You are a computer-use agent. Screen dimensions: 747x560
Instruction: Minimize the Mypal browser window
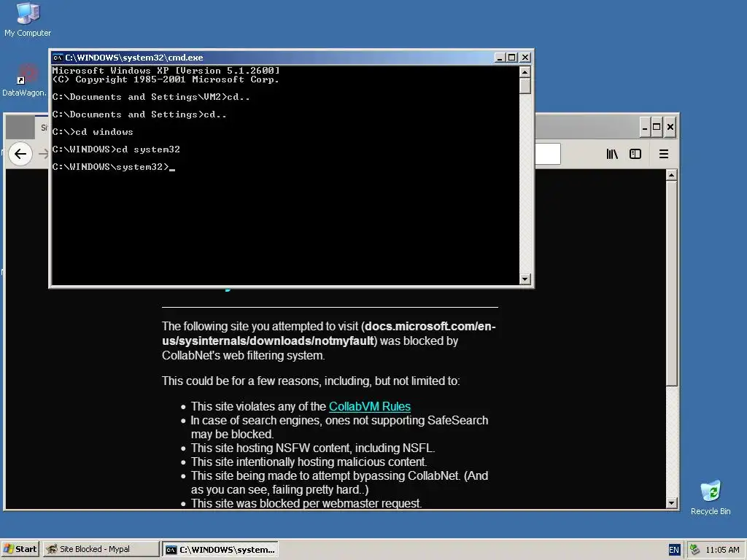[x=645, y=127]
